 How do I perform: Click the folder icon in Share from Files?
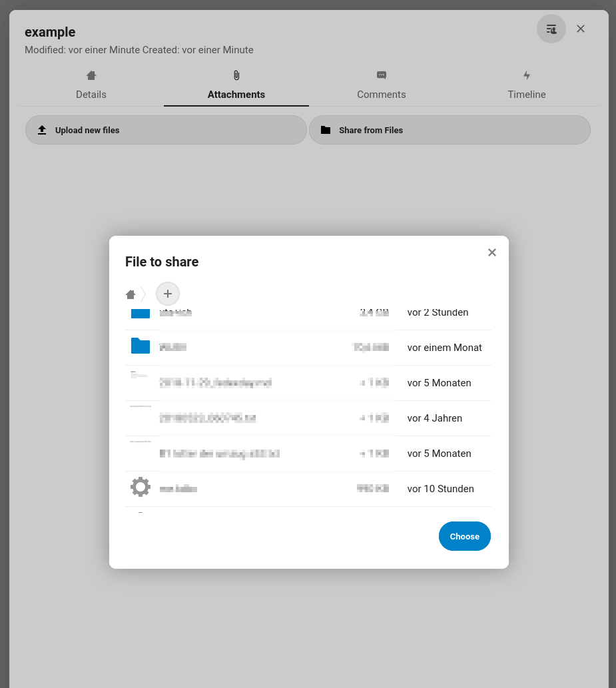tap(326, 130)
